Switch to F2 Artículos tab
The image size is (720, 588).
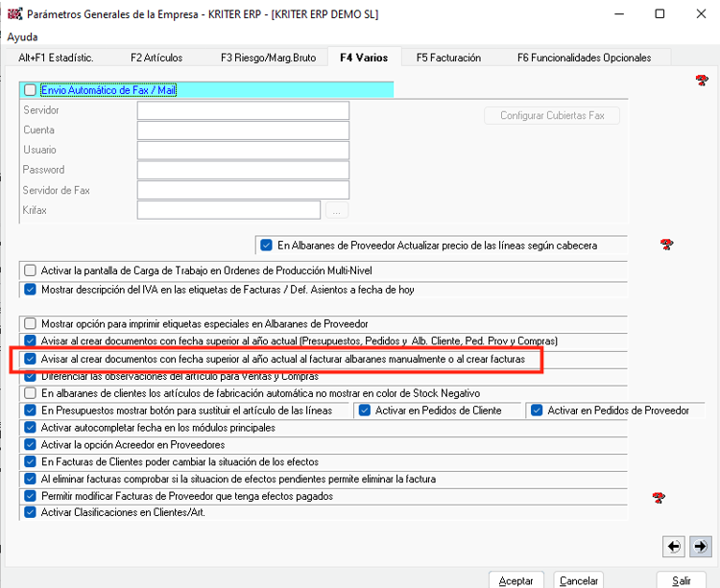(x=156, y=58)
